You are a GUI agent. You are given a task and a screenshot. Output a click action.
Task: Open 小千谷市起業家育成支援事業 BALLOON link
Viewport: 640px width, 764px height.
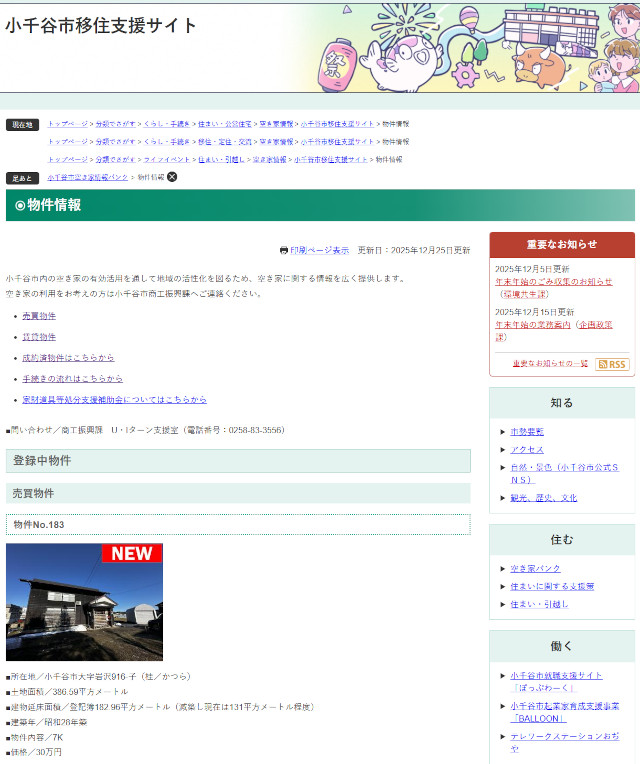pos(564,712)
